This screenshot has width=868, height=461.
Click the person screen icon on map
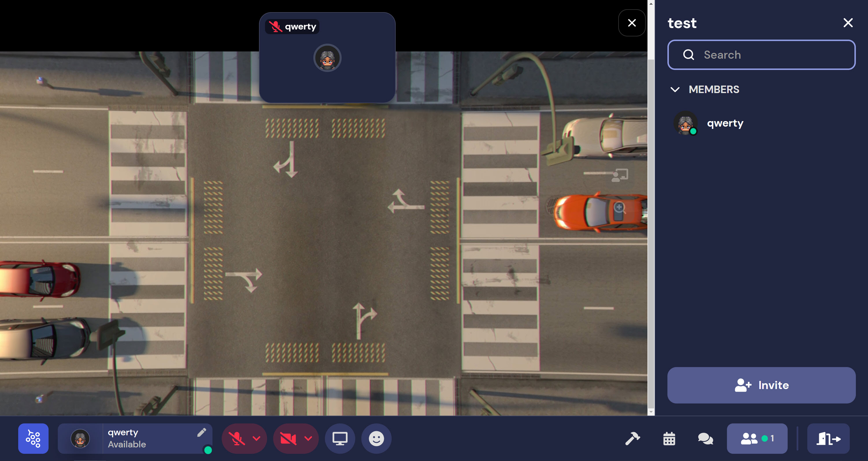pos(619,175)
